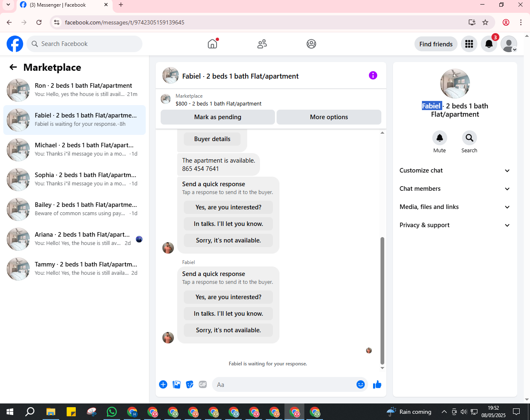Expand the Chat members section
Image resolution: width=530 pixels, height=420 pixels.
455,189
